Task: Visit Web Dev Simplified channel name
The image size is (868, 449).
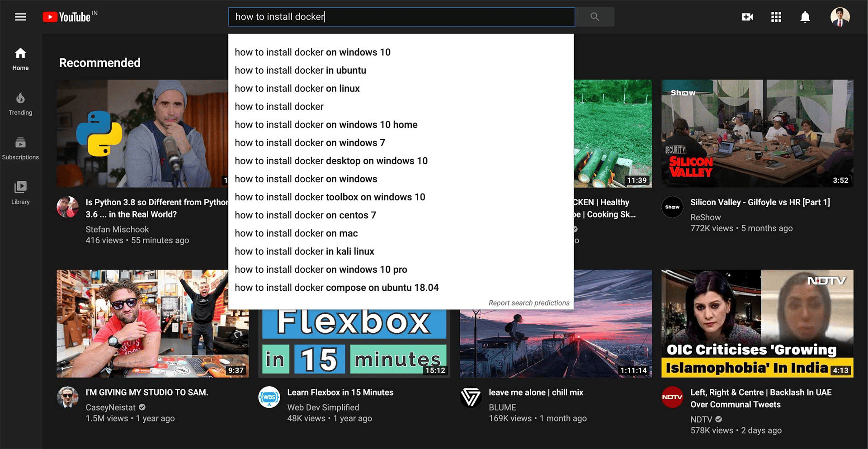Action: point(323,407)
